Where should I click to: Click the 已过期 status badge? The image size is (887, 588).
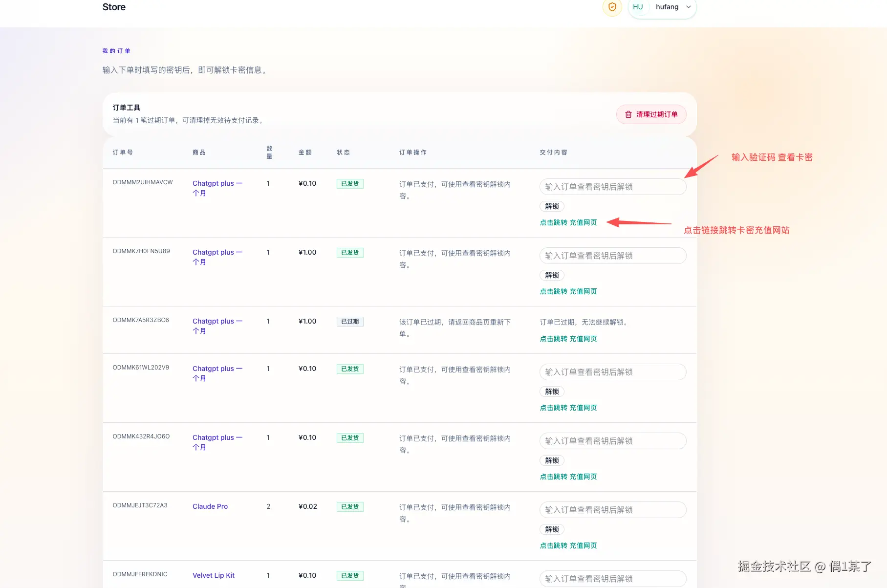tap(350, 322)
